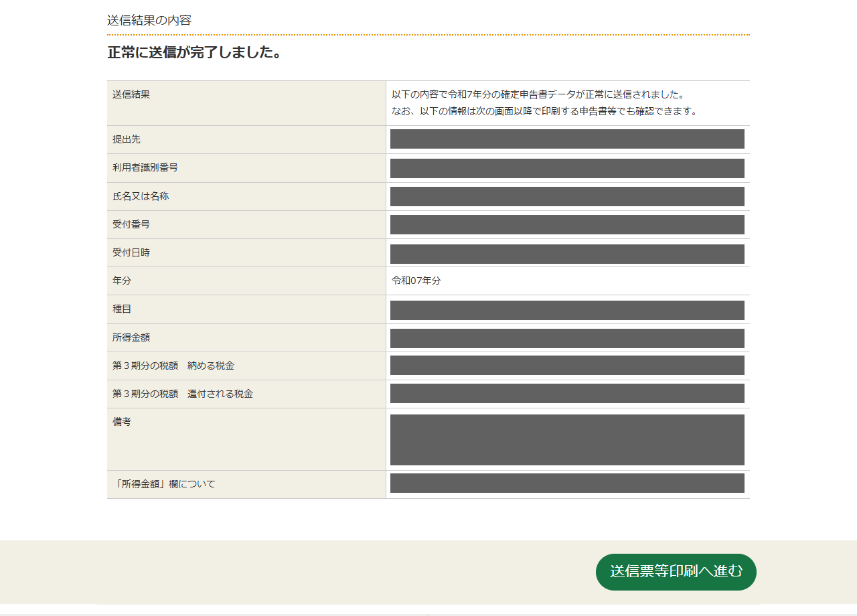Click the 送信結果の内容 section heading

(x=149, y=20)
